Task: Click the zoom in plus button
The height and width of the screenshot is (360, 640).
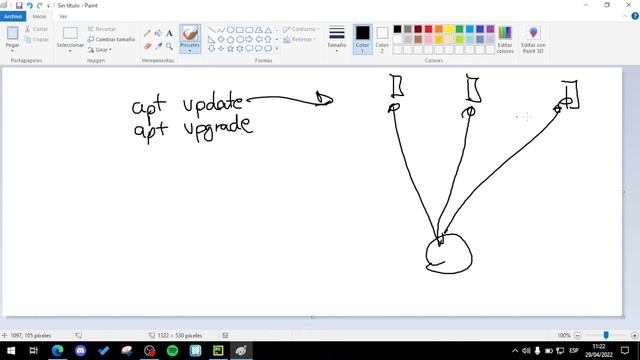Action: click(x=634, y=336)
